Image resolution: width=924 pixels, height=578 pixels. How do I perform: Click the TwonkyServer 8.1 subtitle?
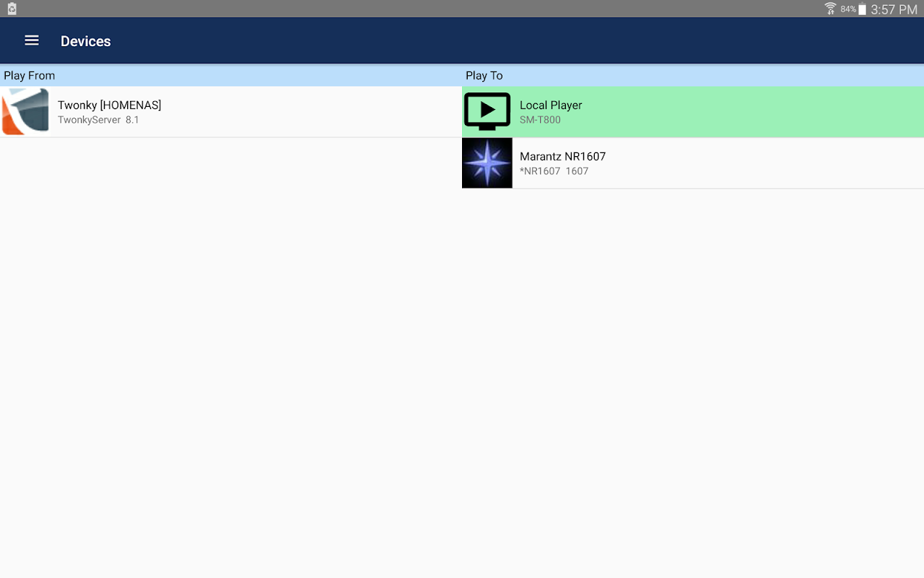tap(98, 120)
